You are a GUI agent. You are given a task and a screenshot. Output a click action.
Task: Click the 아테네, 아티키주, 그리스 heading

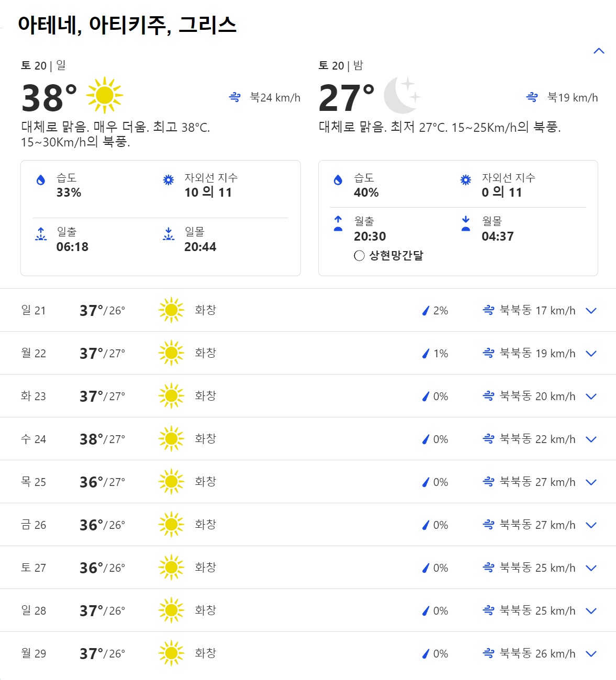(x=127, y=25)
